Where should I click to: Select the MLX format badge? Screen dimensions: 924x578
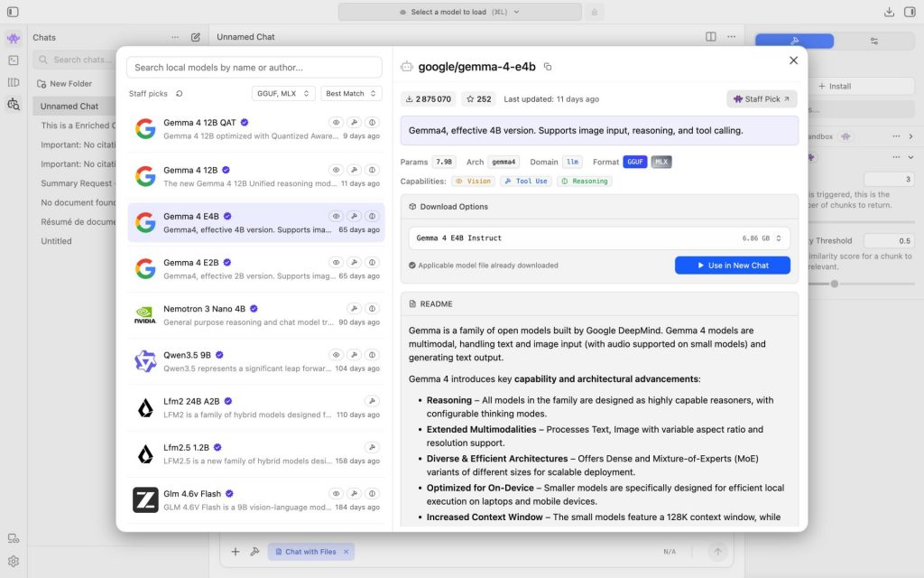[x=661, y=162]
